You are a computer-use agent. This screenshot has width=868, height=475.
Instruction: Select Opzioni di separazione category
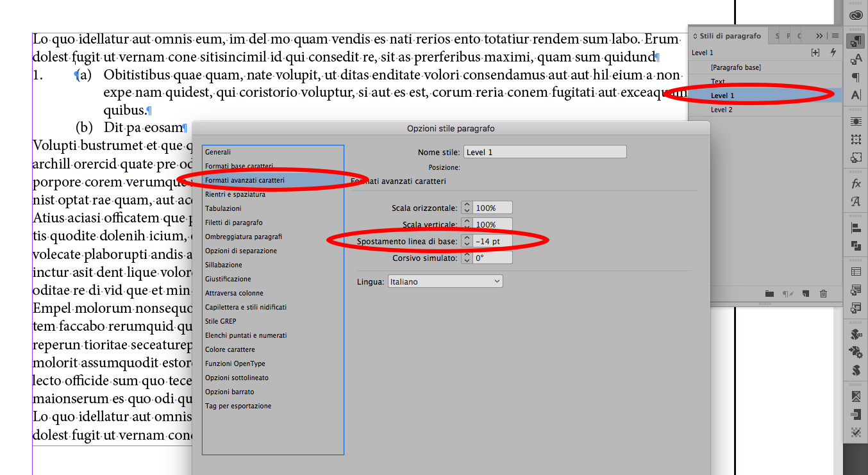coord(272,251)
